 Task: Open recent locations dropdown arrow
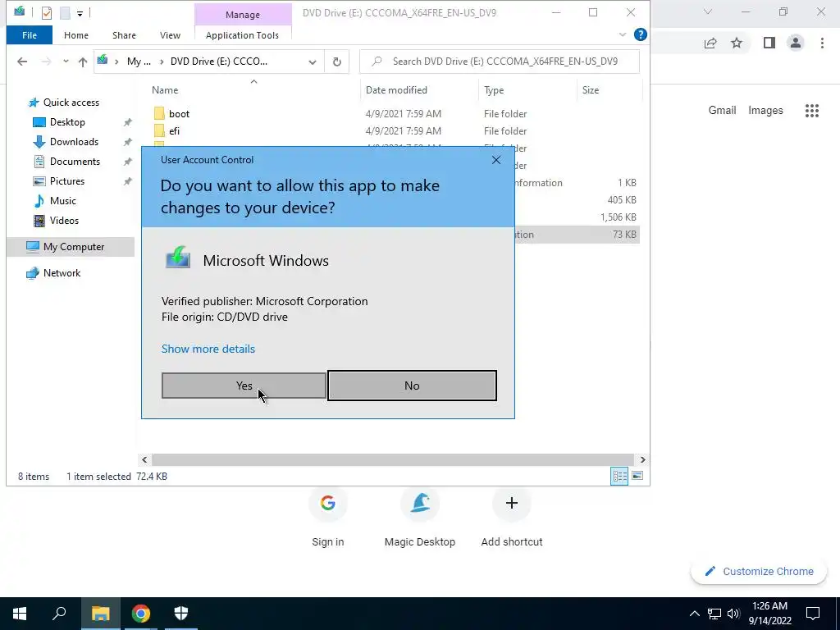[66, 62]
